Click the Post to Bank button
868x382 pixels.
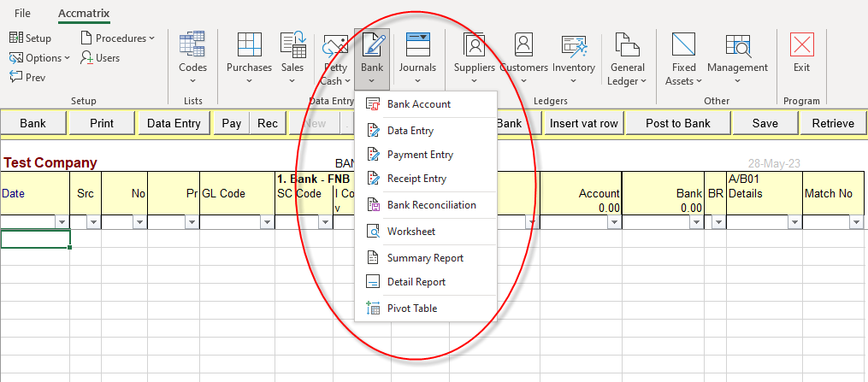pyautogui.click(x=677, y=123)
